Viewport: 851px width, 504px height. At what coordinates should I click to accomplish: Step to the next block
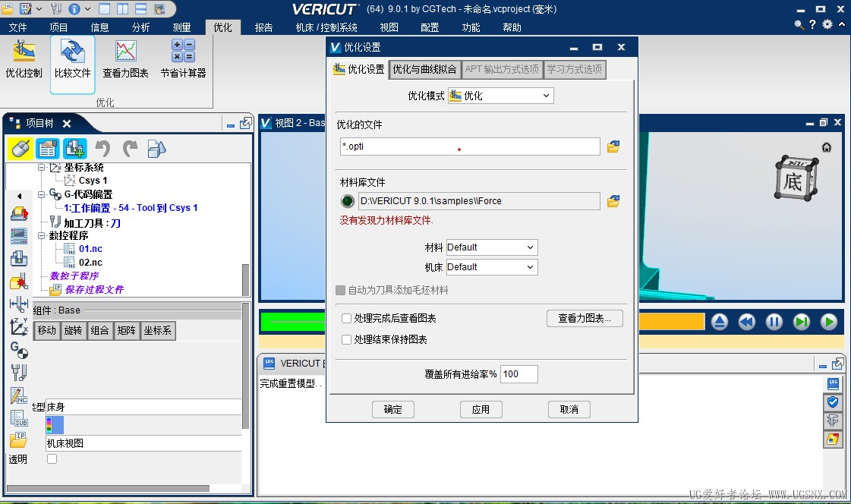(802, 323)
